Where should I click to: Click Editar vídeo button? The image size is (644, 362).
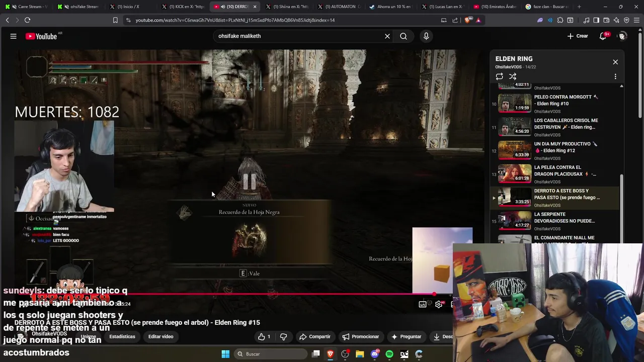(160, 336)
